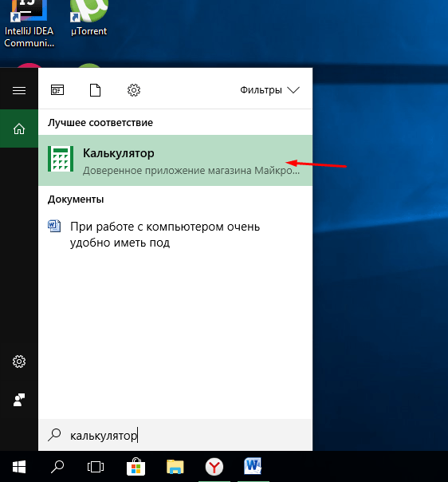This screenshot has height=482, width=448.
Task: Filter results by Settings gear icon
Action: pyautogui.click(x=134, y=90)
